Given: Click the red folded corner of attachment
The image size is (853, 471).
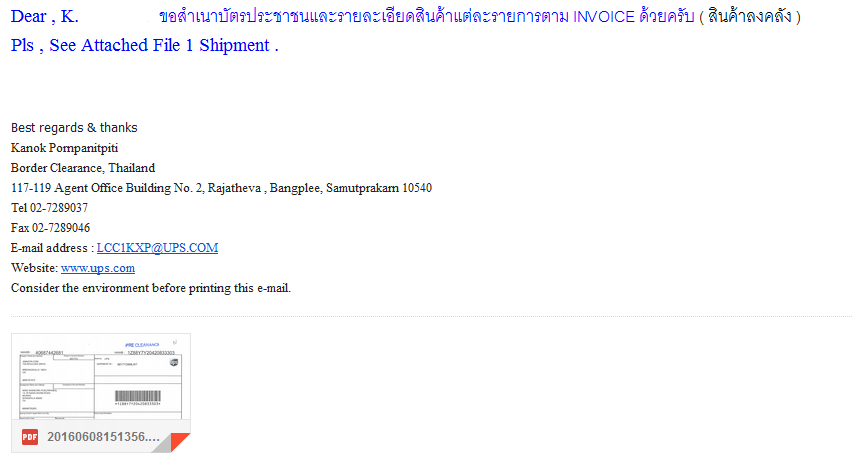Looking at the screenshot, I should pos(181,442).
